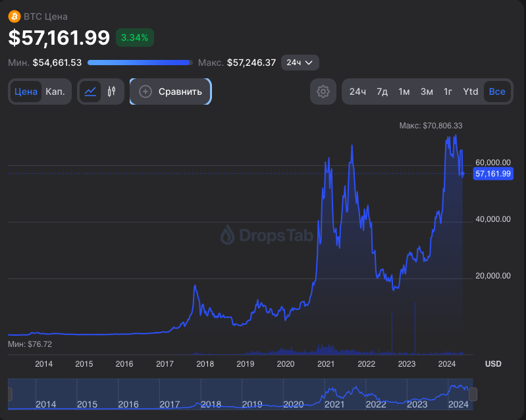Select the 3м timeframe tab
Screen dimensions: 526x420
pos(427,92)
